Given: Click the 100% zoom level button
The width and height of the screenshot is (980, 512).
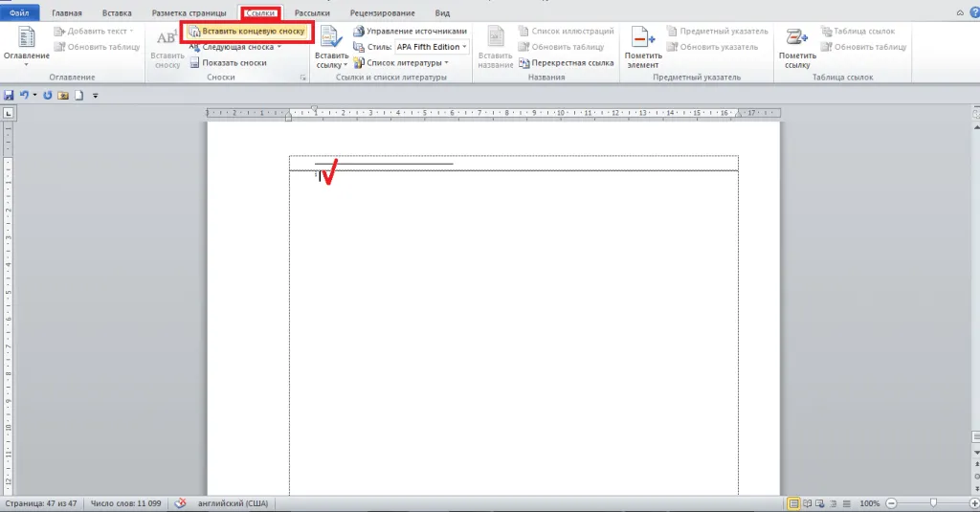Looking at the screenshot, I should (869, 503).
